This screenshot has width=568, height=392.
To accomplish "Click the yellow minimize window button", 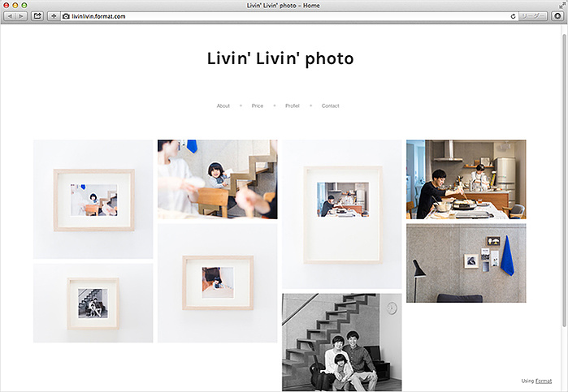I will [15, 6].
